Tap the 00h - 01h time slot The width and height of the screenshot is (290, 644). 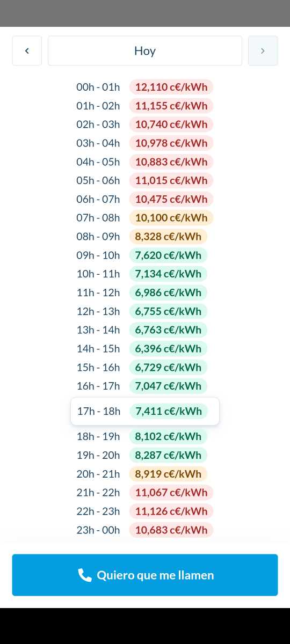click(98, 87)
